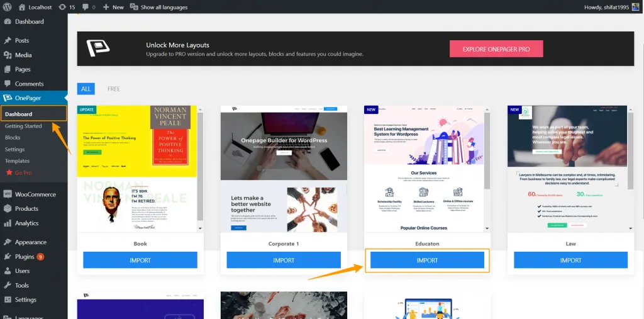Click scroll-down arrow of Law preview
Screen dimensions: 644x319
coord(631,228)
